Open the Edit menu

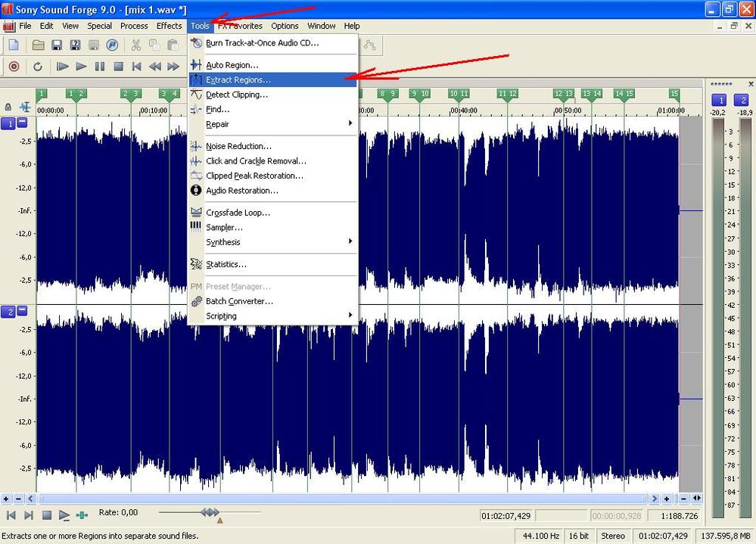[46, 26]
